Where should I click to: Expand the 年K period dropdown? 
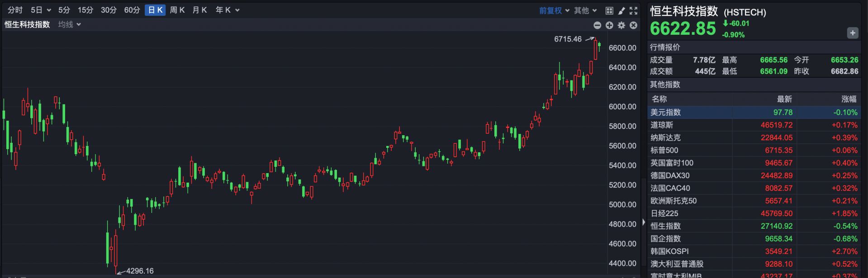[x=227, y=10]
